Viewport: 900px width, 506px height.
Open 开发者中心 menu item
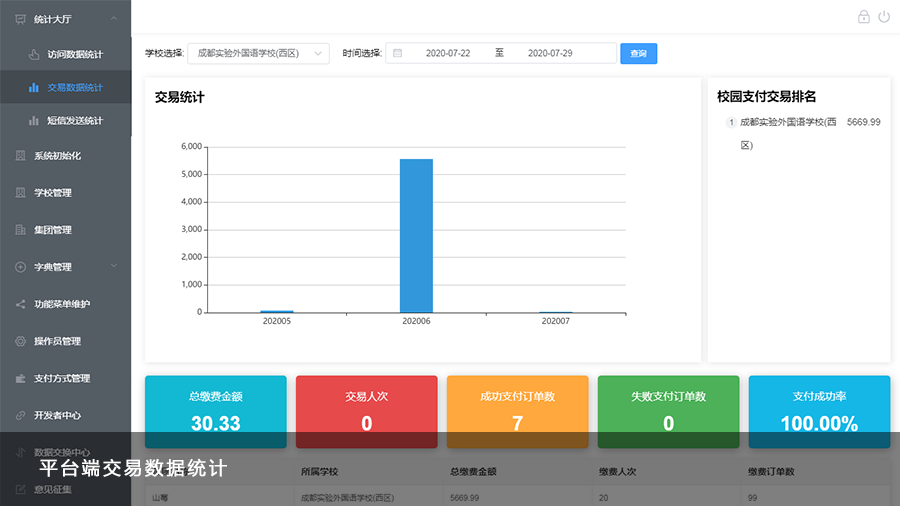click(66, 415)
